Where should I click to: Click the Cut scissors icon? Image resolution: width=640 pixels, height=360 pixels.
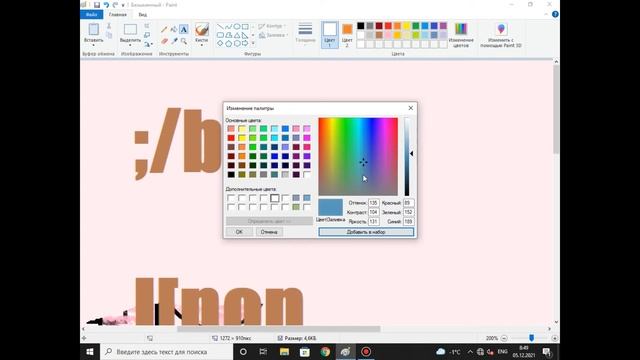click(109, 26)
